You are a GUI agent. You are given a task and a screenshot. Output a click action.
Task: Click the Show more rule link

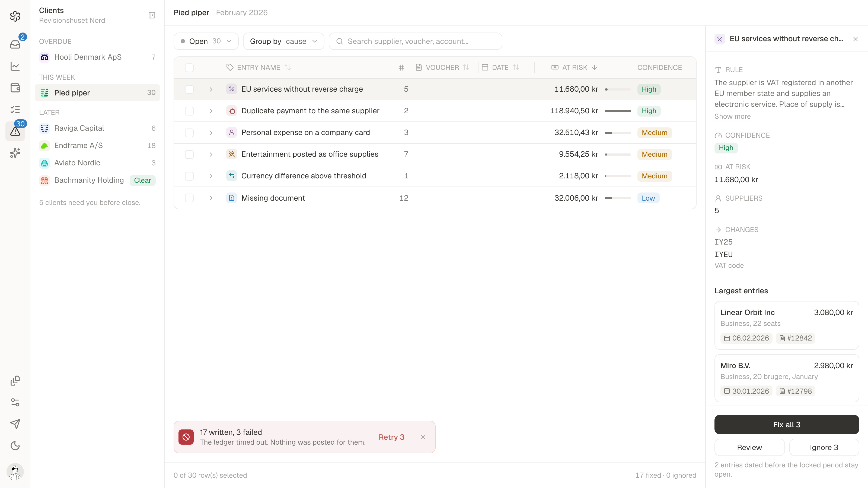(733, 116)
